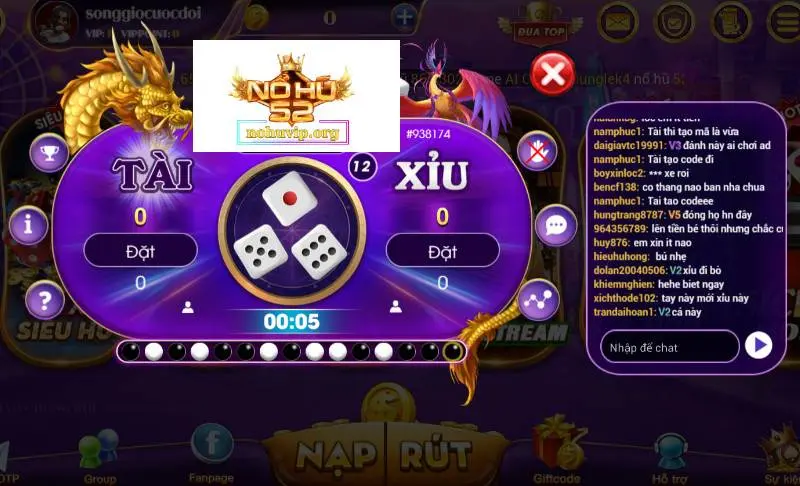The width and height of the screenshot is (800, 486).
Task: Select the last highlighted result history dot
Action: [453, 351]
